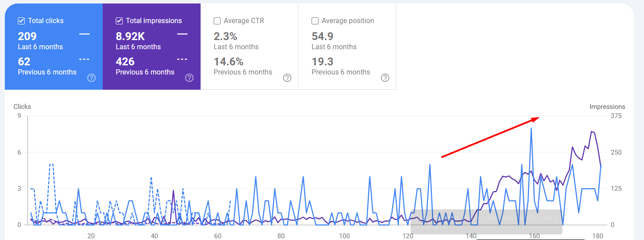644x240 pixels.
Task: Uncheck the Total clicks checkbox
Action: click(21, 21)
